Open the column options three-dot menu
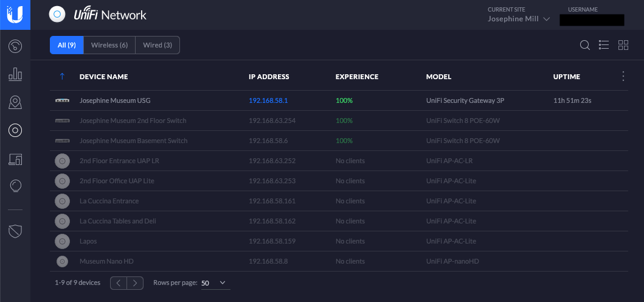 point(623,77)
